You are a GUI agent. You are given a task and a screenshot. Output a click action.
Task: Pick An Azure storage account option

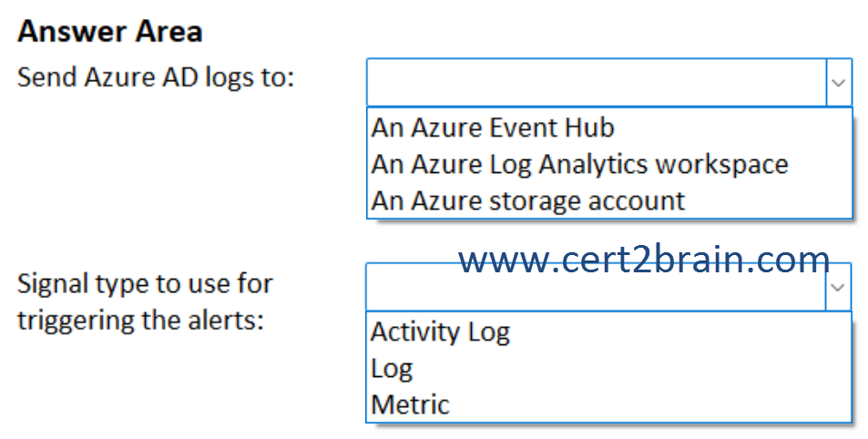tap(528, 200)
